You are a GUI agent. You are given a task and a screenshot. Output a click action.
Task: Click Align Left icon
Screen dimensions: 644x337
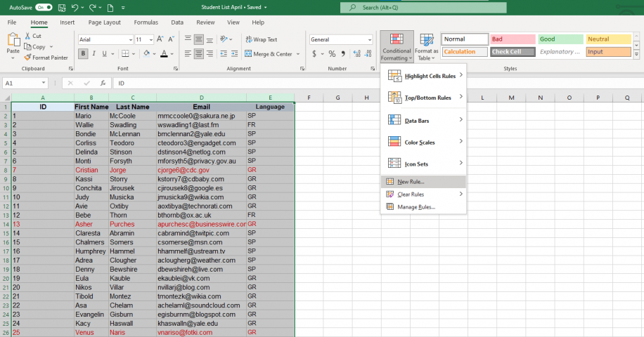tap(188, 53)
